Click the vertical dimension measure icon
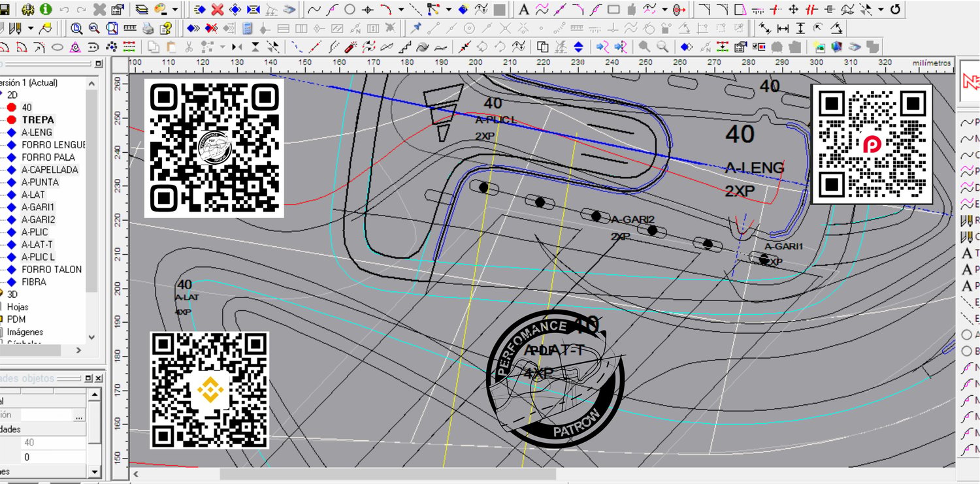The image size is (980, 484). 801,29
